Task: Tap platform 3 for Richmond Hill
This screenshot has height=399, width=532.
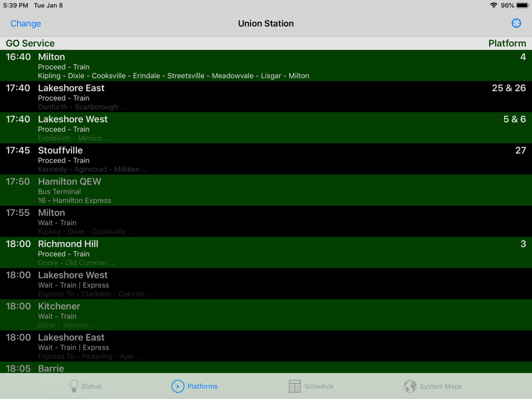Action: (x=523, y=244)
